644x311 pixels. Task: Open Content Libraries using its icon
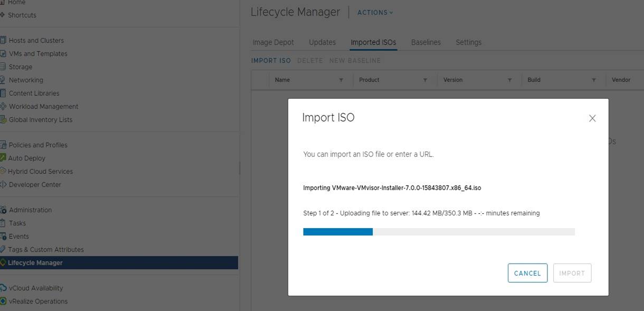[3, 93]
